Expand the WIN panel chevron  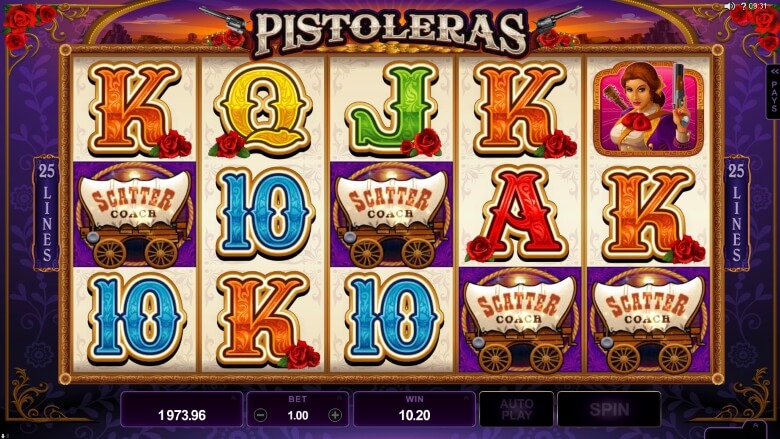click(466, 397)
